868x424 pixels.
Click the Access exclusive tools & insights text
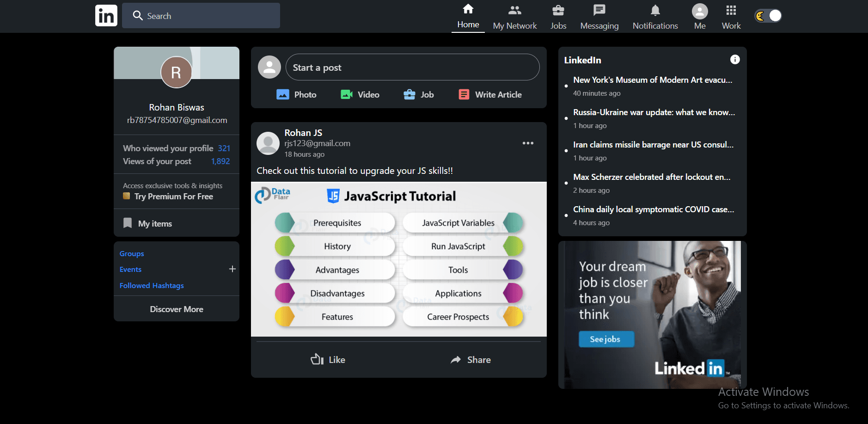tap(172, 186)
